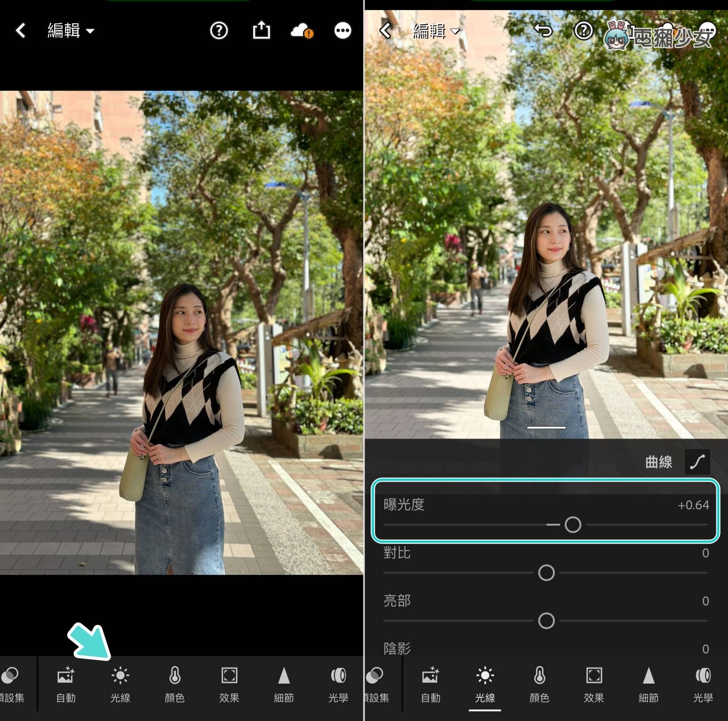Select the 亮部 value 0
This screenshot has height=721, width=728.
706,601
